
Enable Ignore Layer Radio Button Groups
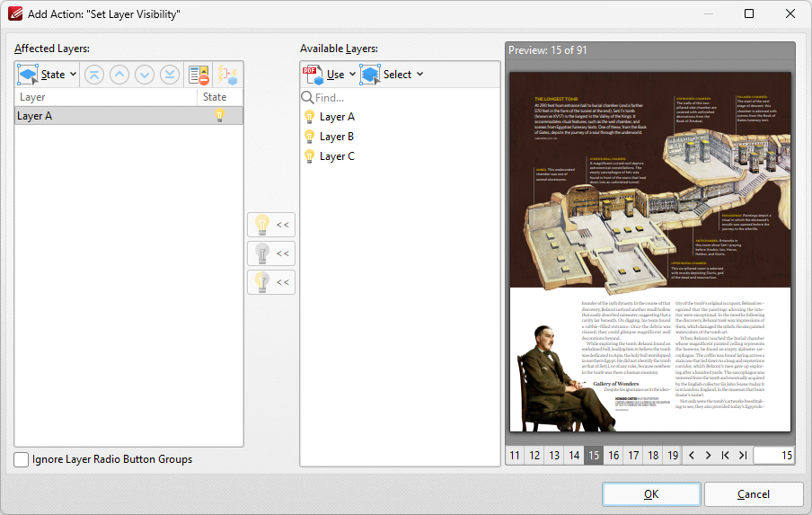22,459
